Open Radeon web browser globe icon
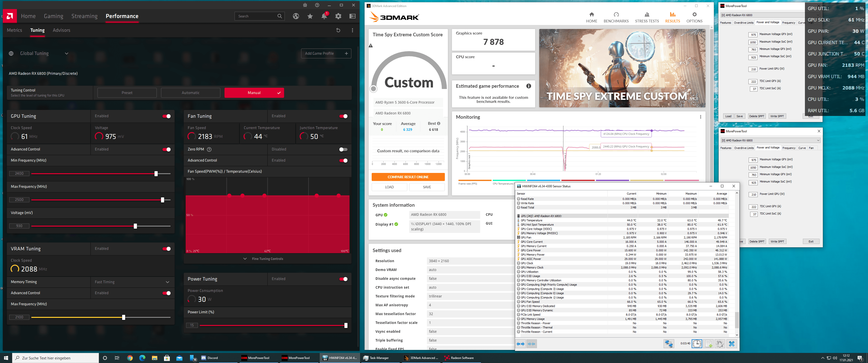Viewport: 868px width, 363px height. pos(296,16)
